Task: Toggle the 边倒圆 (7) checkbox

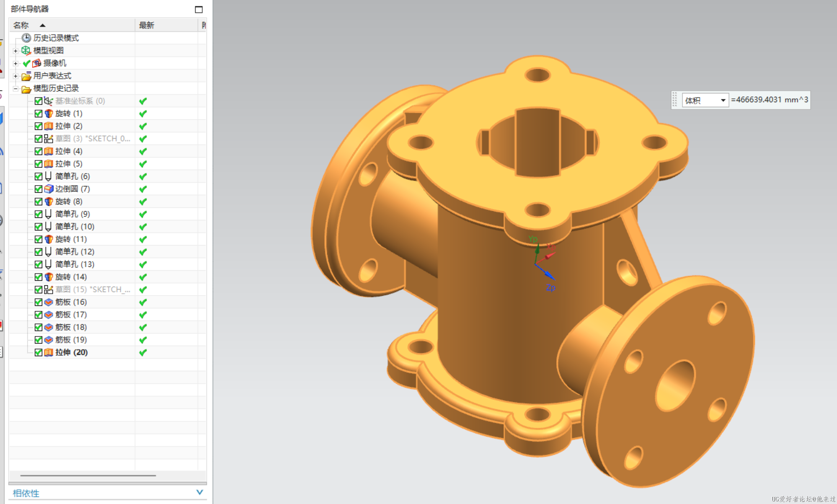Action: click(39, 189)
